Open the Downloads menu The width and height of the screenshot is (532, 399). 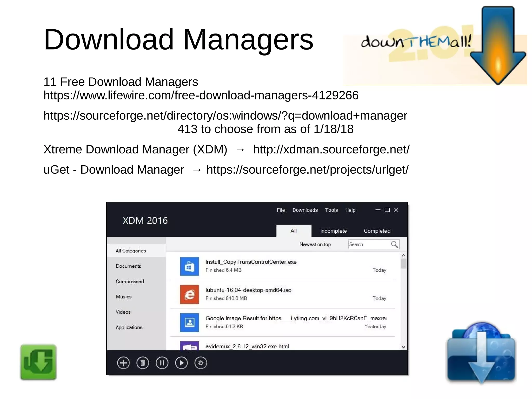(305, 210)
